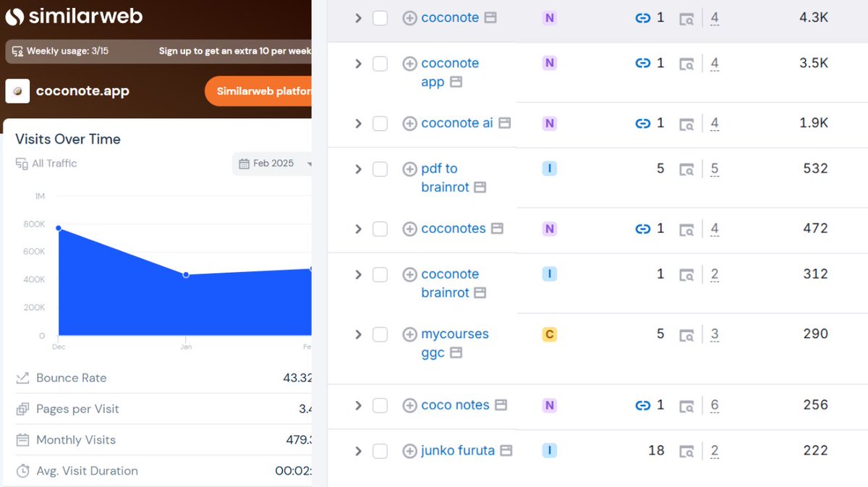Viewport: 868px width, 487px height.
Task: Click the plus icon in the top coconote row
Action: tap(409, 18)
